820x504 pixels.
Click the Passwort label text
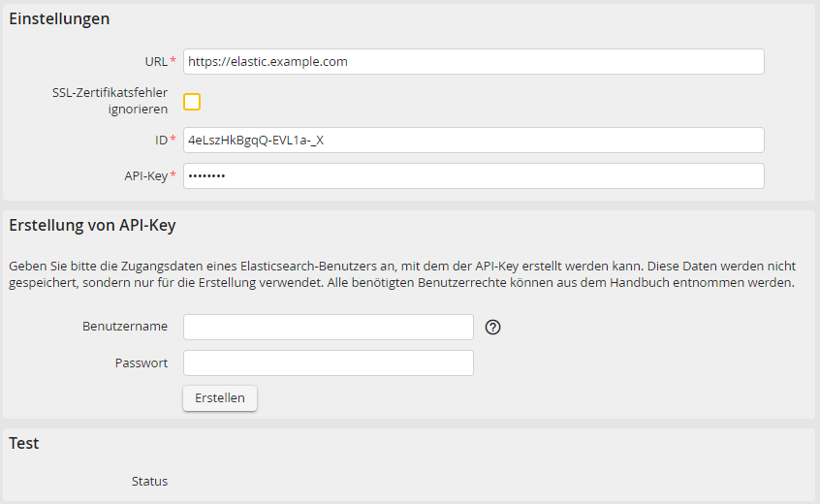point(141,363)
